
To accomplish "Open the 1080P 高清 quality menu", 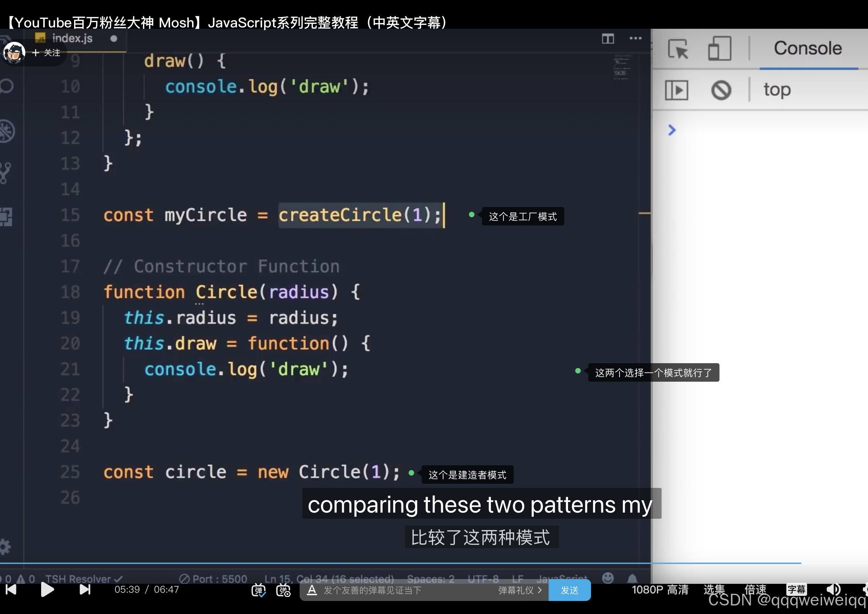I will pyautogui.click(x=660, y=589).
